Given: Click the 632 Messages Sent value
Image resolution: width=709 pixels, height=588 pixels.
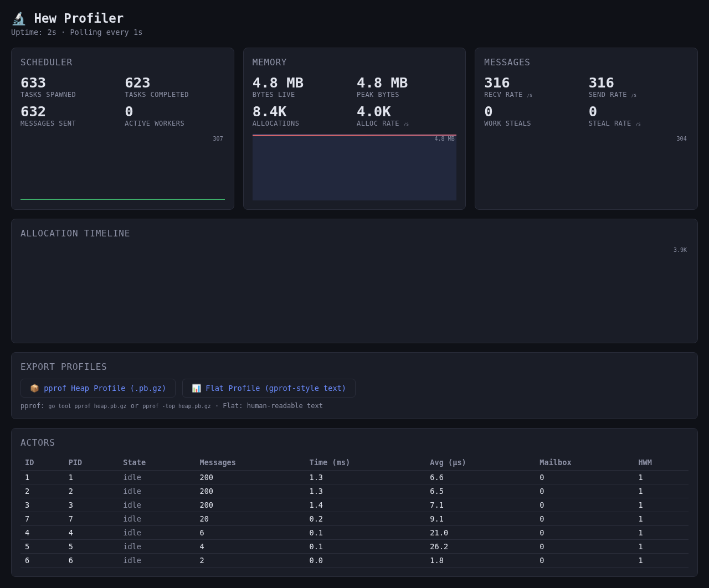Looking at the screenshot, I should (x=33, y=112).
